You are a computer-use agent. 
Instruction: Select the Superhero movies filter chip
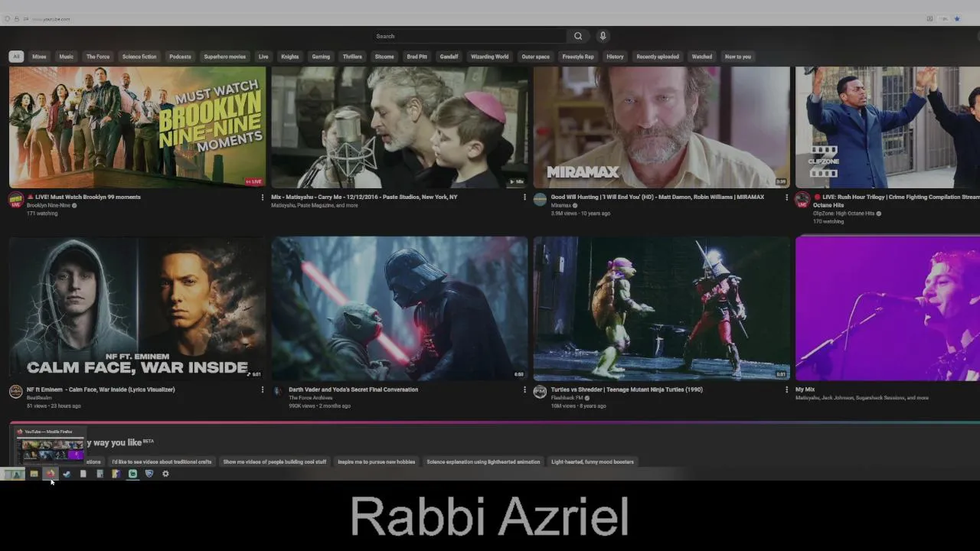pos(225,57)
